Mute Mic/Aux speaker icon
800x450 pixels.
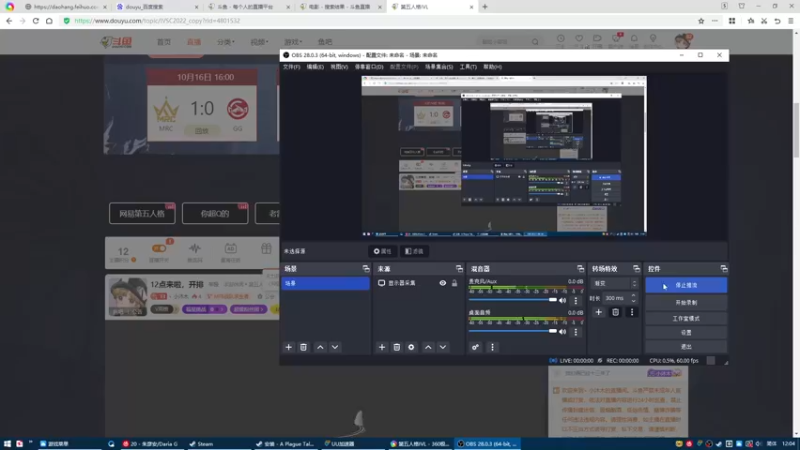point(563,301)
